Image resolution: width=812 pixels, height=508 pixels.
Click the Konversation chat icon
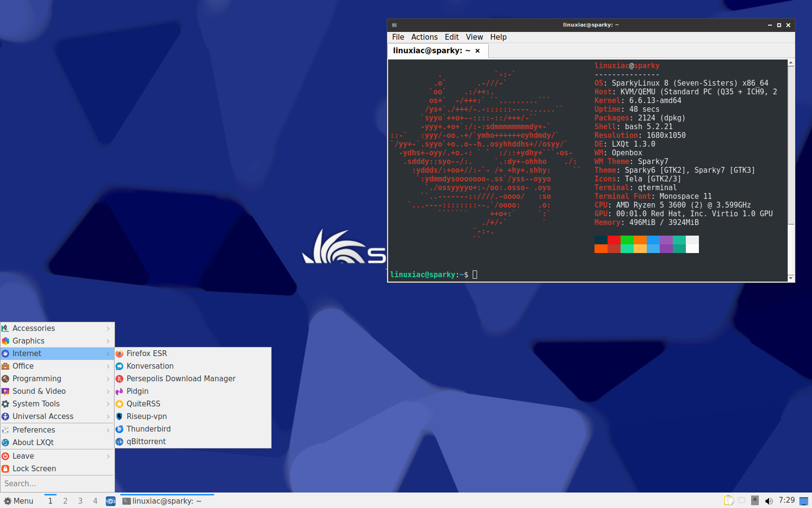119,366
